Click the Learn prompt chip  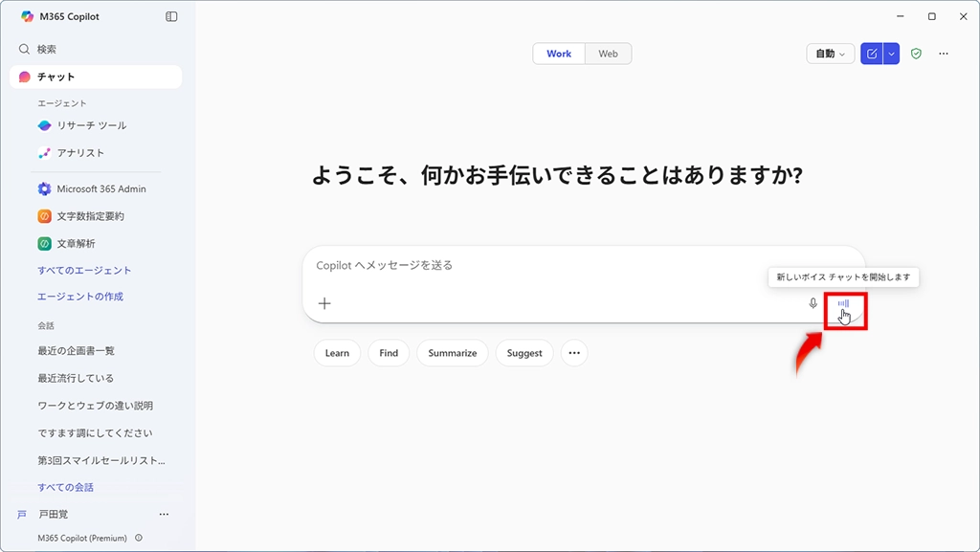[337, 353]
